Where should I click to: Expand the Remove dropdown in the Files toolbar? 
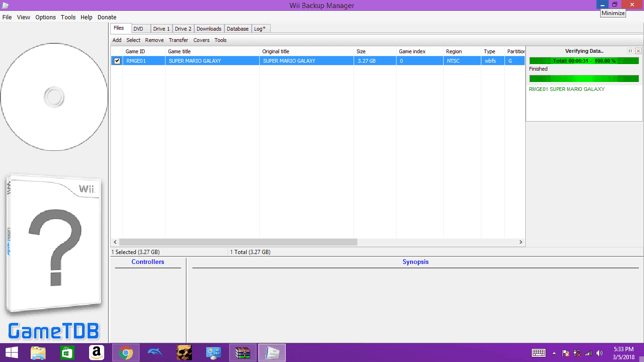pos(155,40)
